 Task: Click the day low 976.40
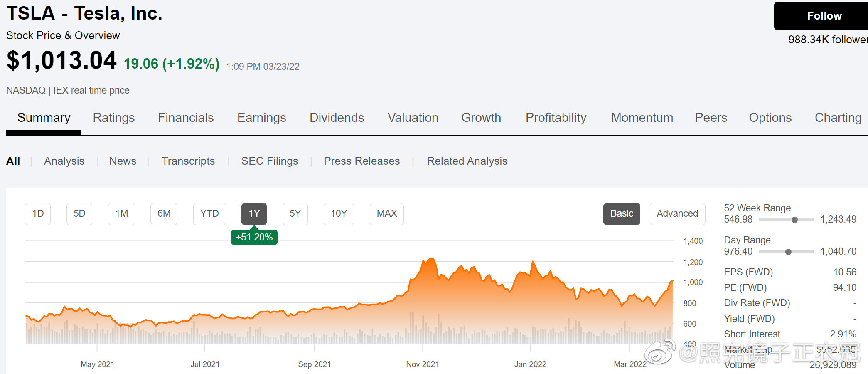pyautogui.click(x=738, y=251)
